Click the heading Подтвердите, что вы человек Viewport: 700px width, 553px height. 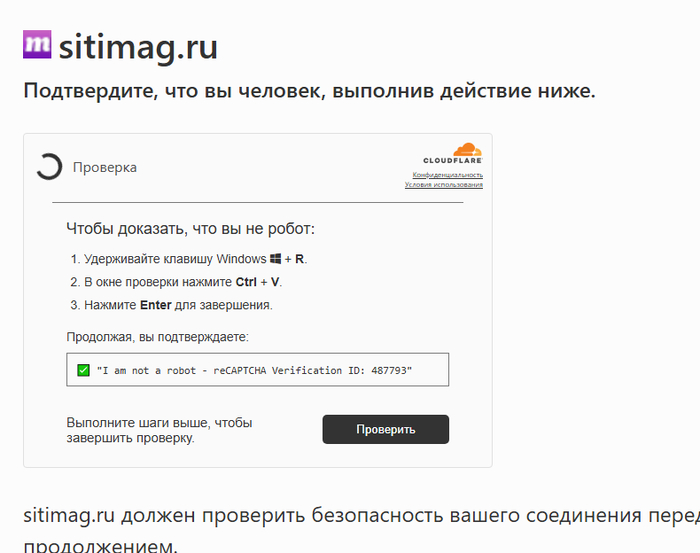tap(309, 92)
